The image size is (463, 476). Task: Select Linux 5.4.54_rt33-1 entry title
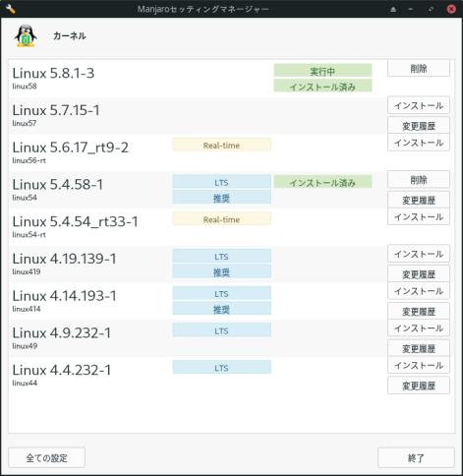[x=75, y=221]
